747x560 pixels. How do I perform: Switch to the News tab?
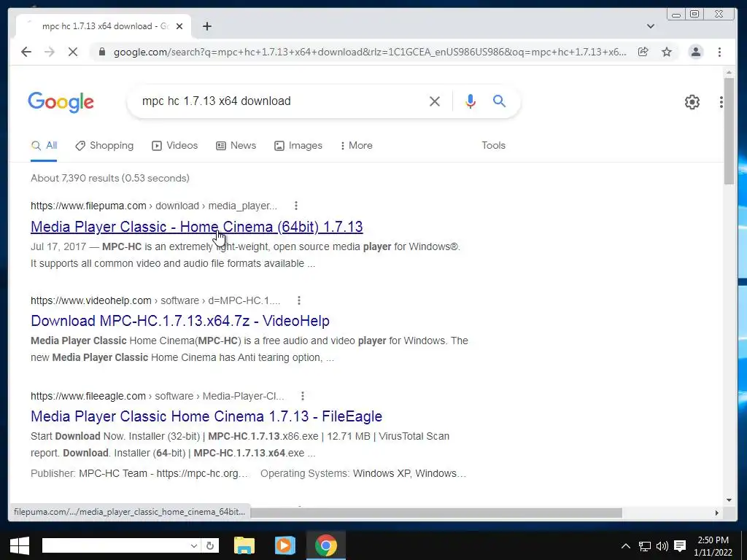click(236, 146)
